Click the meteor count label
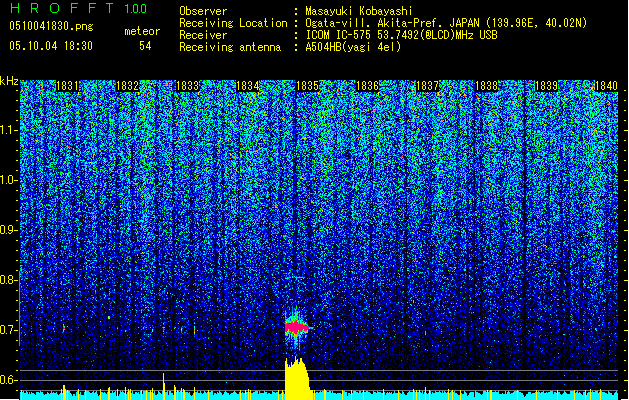Screen dimensions: 629x400 tap(142, 31)
